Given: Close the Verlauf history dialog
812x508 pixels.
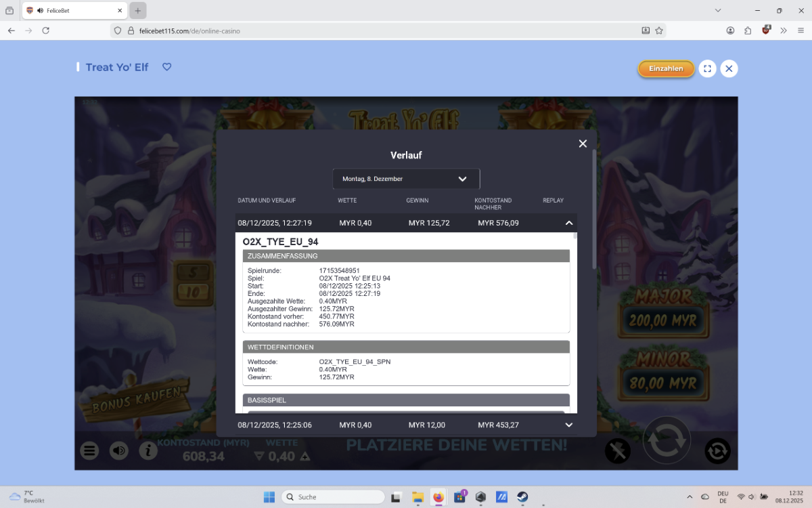Looking at the screenshot, I should pos(582,144).
